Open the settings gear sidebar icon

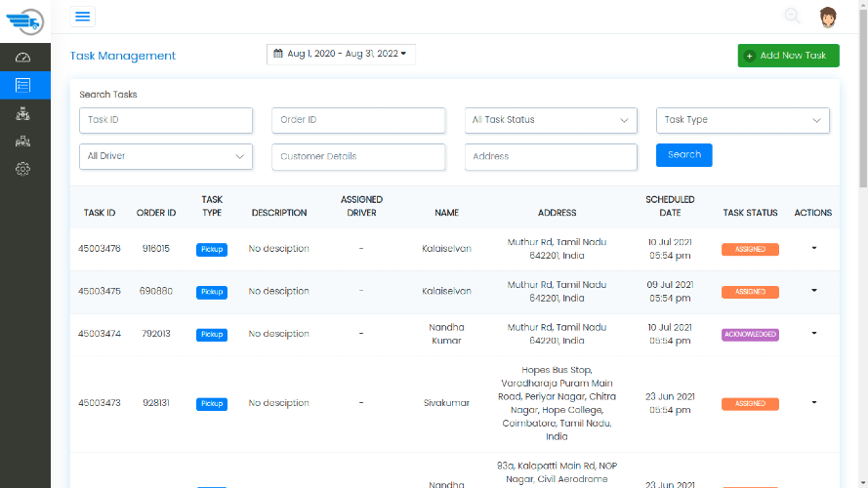[22, 169]
